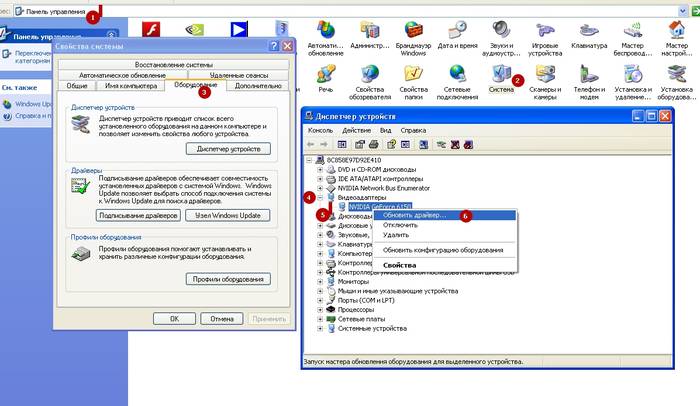This screenshot has height=406, width=700.
Task: Click the Диспетчер устройств button
Action: tap(228, 149)
